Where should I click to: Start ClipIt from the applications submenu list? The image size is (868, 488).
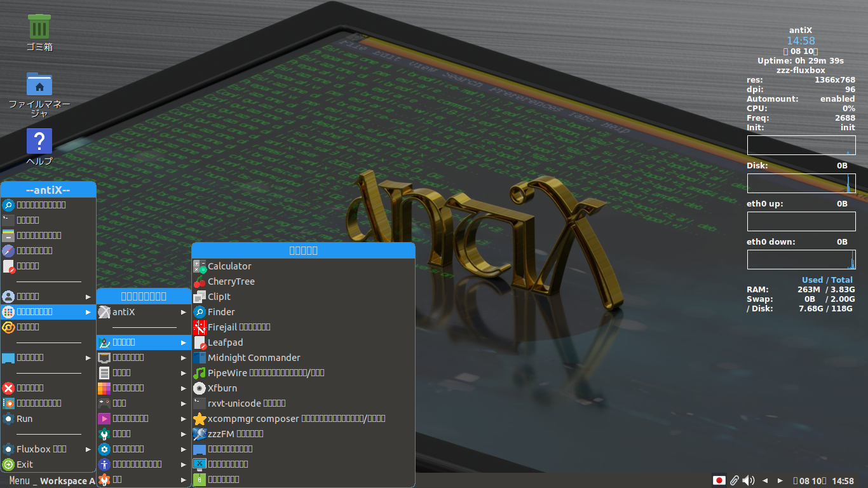[303, 297]
